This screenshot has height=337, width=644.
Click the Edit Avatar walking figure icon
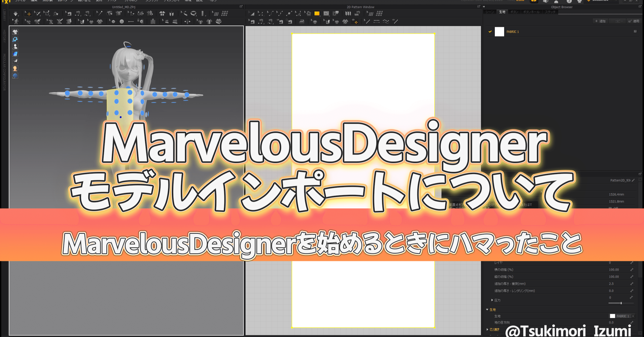coord(16,22)
